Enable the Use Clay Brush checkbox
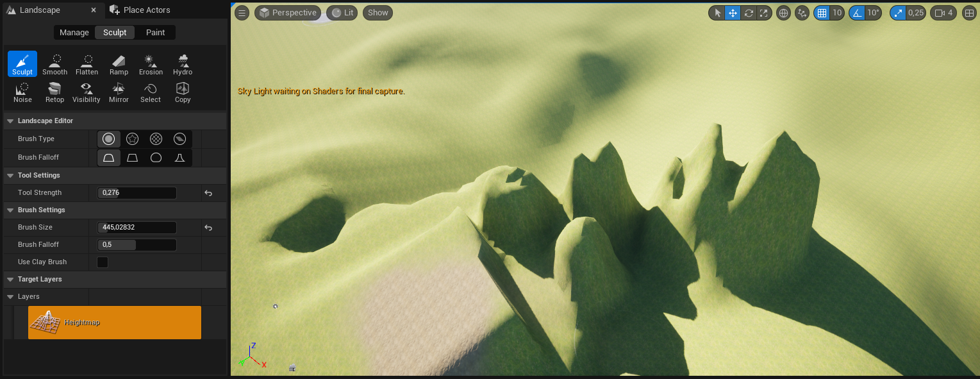The image size is (980, 379). click(103, 262)
